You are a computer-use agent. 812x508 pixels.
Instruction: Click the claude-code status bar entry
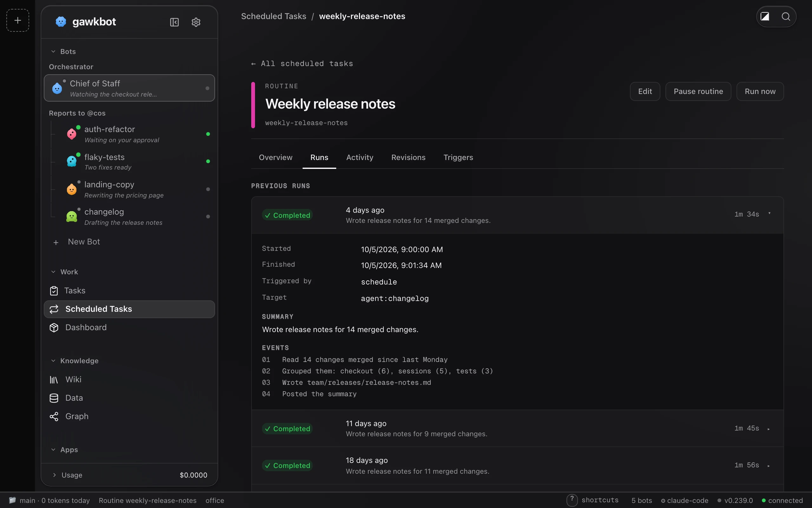(x=684, y=500)
